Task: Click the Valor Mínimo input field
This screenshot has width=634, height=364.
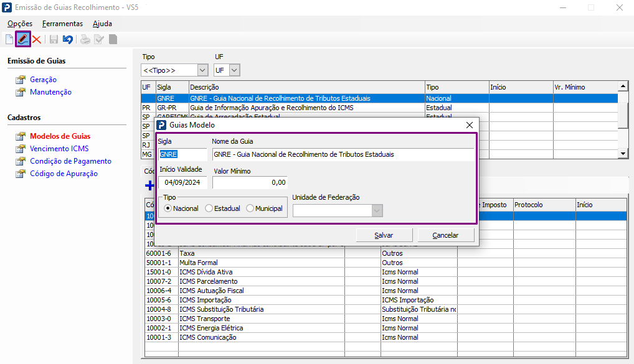Action: tap(250, 182)
